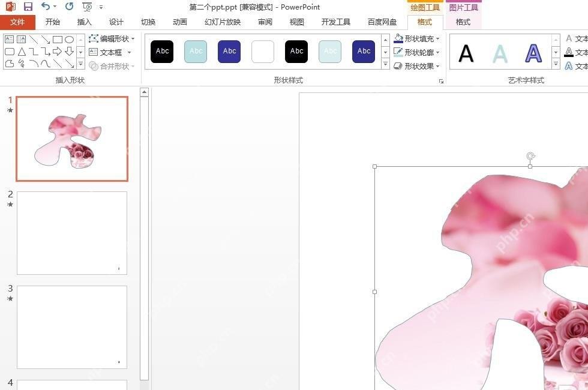Select the elbow arrow connector shape
This screenshot has width=588, height=390.
[46, 52]
